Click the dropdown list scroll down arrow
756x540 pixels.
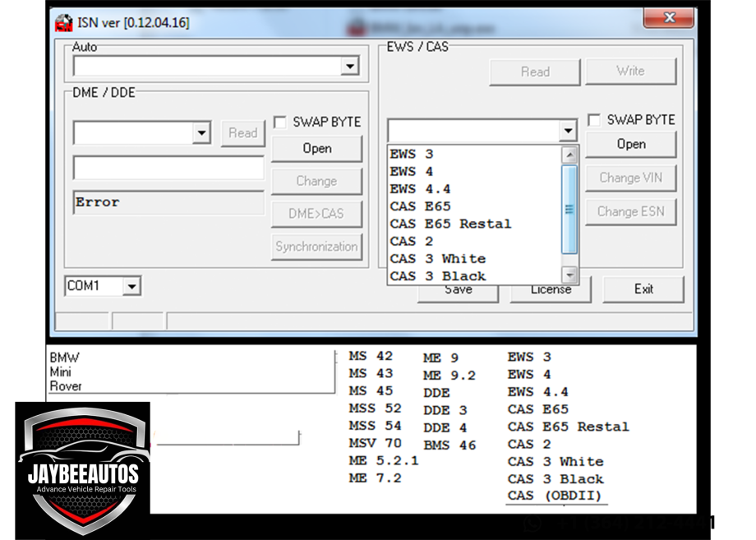[569, 275]
